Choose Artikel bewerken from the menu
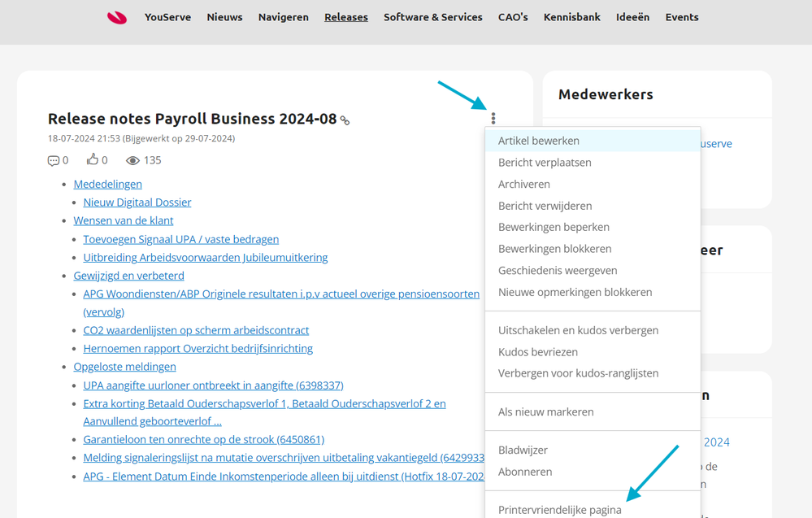 pos(593,141)
